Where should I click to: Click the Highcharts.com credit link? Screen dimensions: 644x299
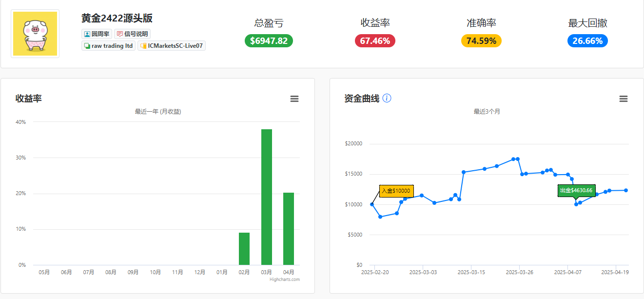click(x=285, y=279)
